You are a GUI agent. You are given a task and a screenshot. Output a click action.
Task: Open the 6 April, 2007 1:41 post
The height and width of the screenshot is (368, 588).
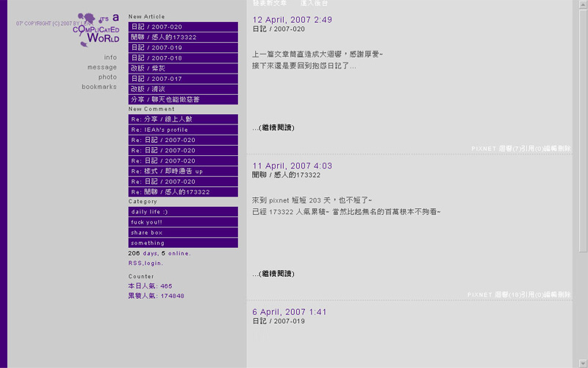pos(290,312)
